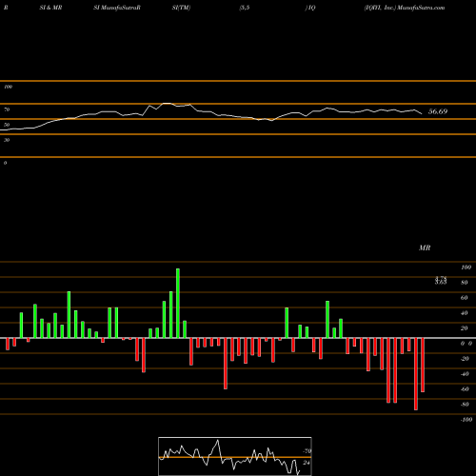This screenshot has height=476, width=476.
Task: Click the last red MR bar
Action: point(423,365)
